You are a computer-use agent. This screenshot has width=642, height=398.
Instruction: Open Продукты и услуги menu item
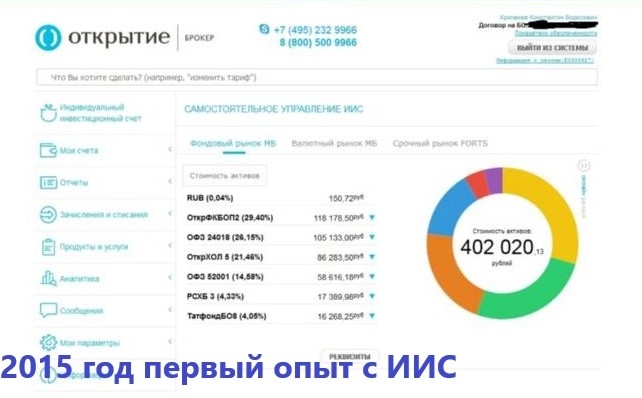(x=94, y=247)
